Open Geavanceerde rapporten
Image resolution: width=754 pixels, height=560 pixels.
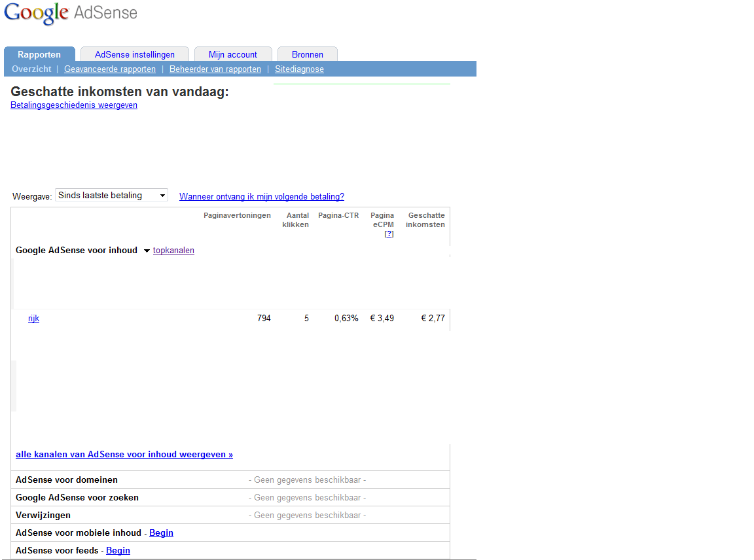pyautogui.click(x=110, y=69)
